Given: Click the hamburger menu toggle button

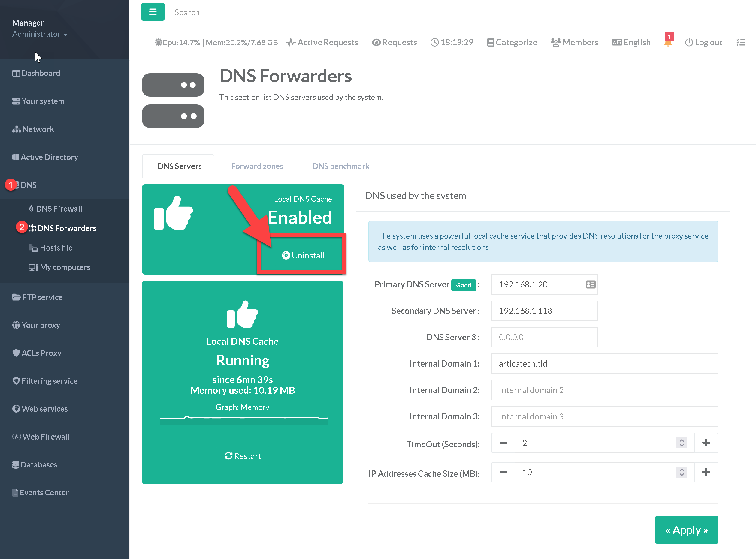Looking at the screenshot, I should coord(153,12).
